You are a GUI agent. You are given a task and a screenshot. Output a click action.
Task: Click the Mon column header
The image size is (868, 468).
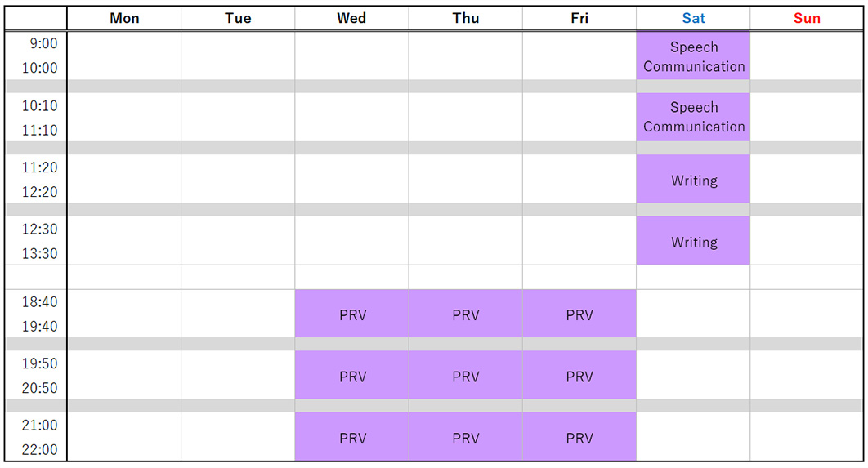pos(124,18)
